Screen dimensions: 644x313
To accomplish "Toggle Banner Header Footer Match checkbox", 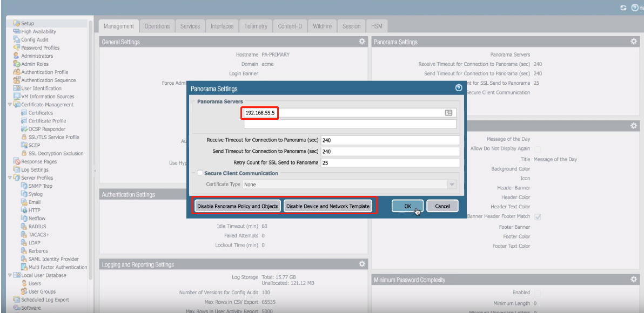I will [x=538, y=216].
